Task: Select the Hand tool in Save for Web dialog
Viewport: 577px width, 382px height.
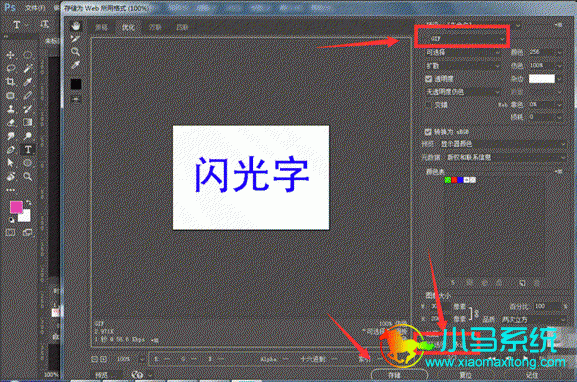Action: [x=76, y=26]
